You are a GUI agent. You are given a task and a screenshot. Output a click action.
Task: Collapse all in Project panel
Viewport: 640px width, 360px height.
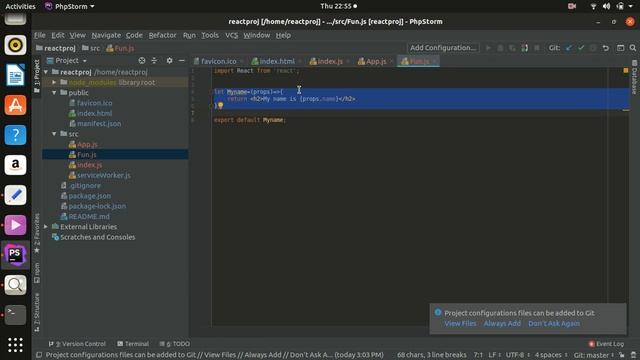(154, 60)
